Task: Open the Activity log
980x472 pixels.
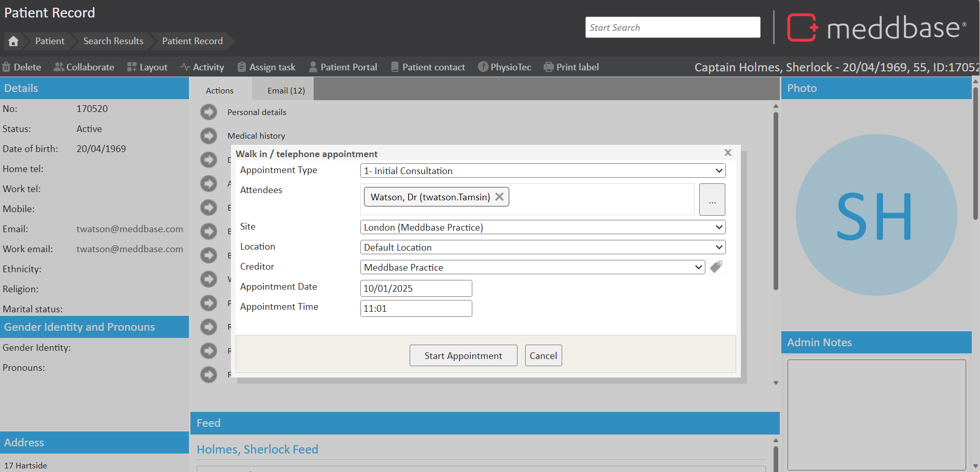Action: 202,67
